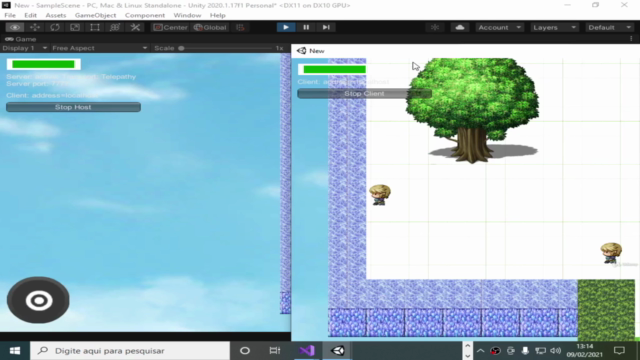Open network settings tray icon

coord(540,351)
